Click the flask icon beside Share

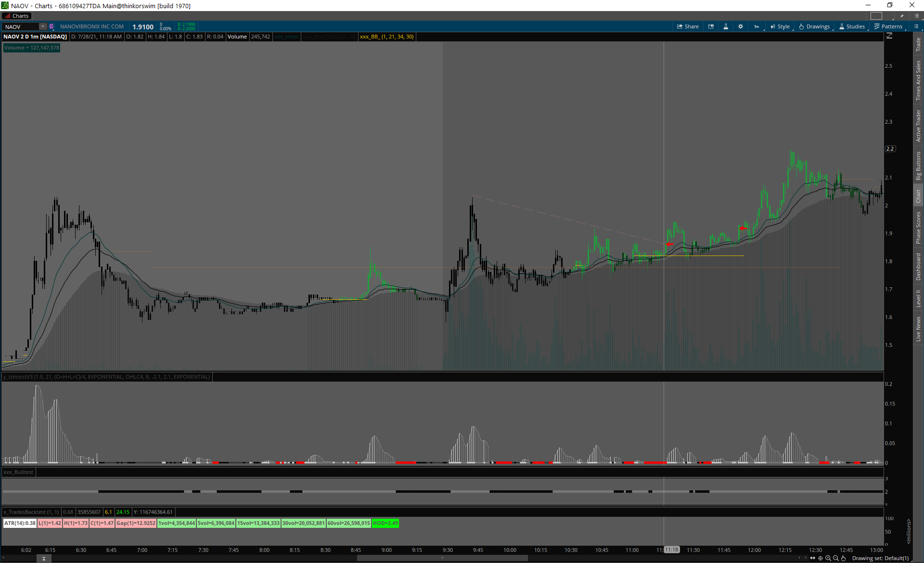click(x=726, y=26)
